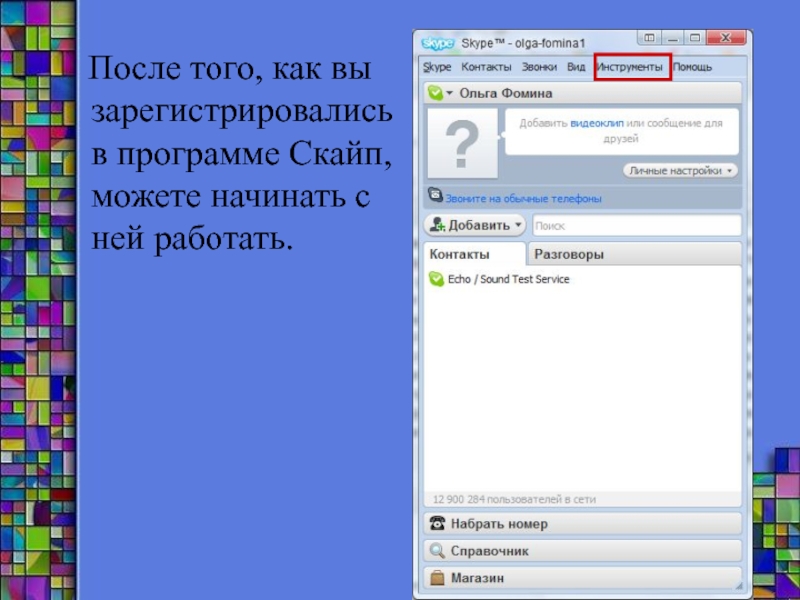The height and width of the screenshot is (600, 800).
Task: Open the Справочник panel
Action: (583, 551)
